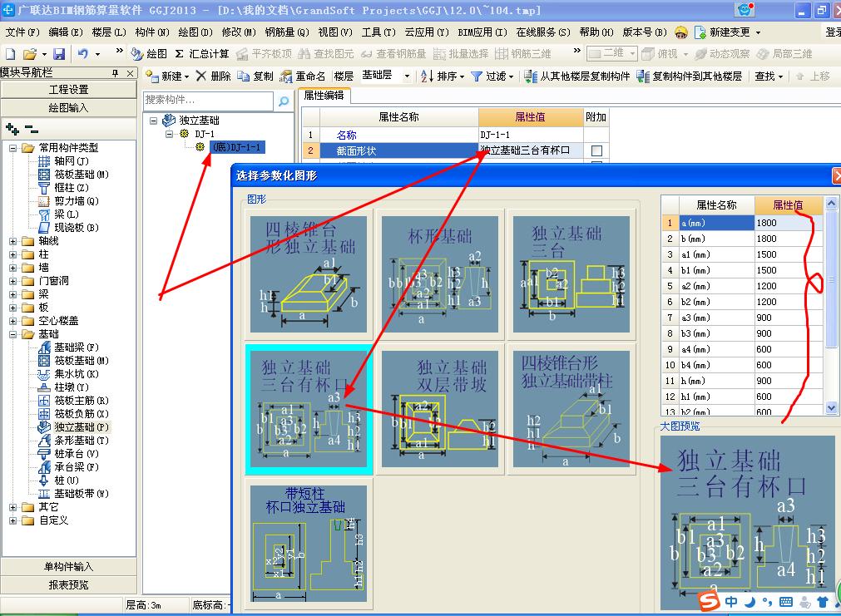Screen dimensions: 841x616
Task: Click the Save floppy disk icon
Action: click(59, 53)
